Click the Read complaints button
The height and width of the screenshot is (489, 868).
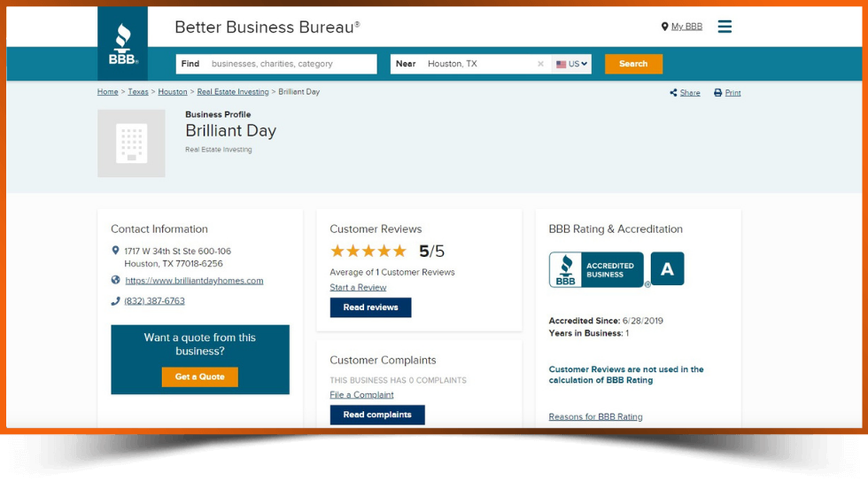pyautogui.click(x=377, y=415)
